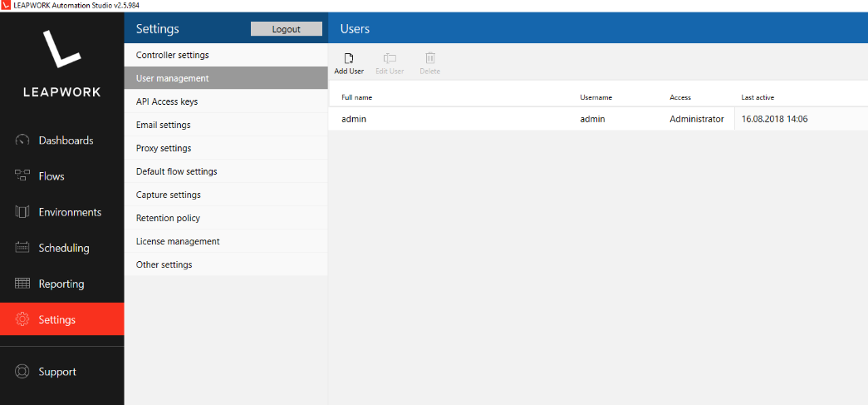Click the Scheduling calendar icon
Image resolution: width=868 pixels, height=405 pixels.
point(22,248)
